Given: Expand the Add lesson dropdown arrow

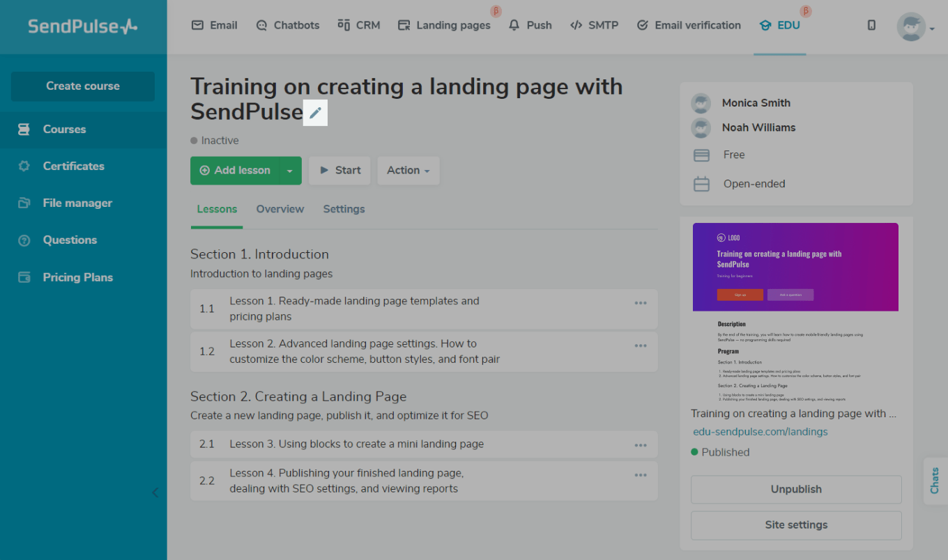Looking at the screenshot, I should [x=291, y=171].
